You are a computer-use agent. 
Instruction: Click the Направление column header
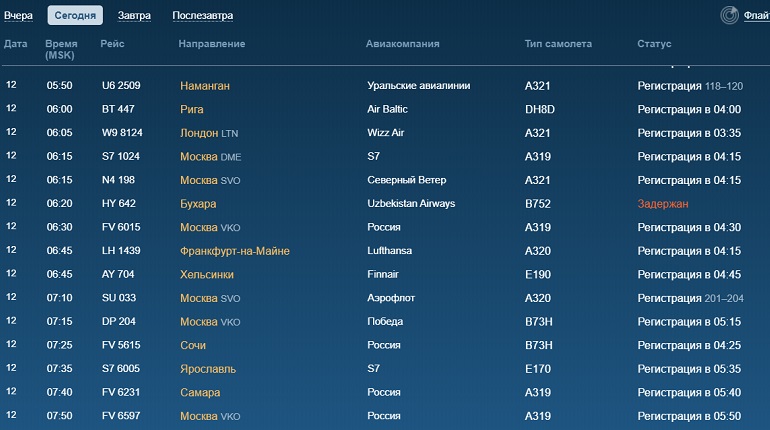(212, 44)
